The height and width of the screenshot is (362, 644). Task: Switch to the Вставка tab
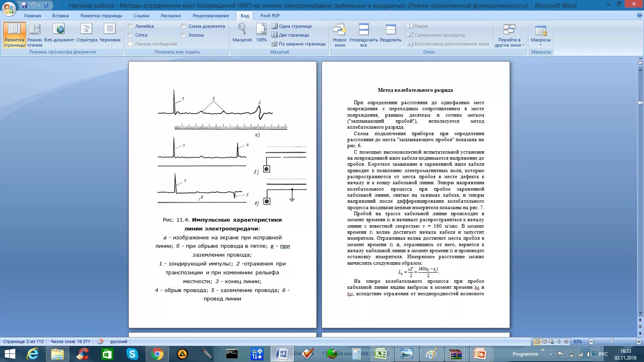(x=60, y=16)
